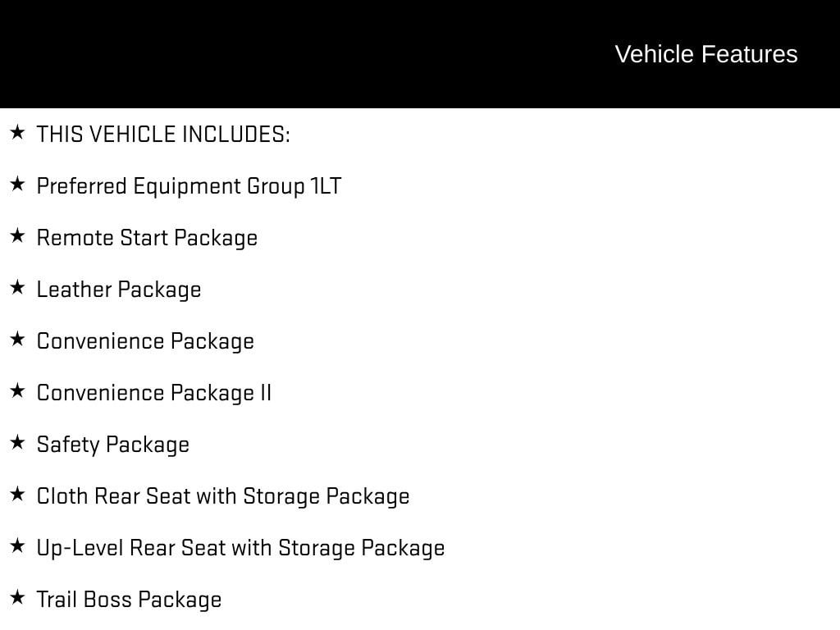Click the Leather Package list entry

point(119,290)
